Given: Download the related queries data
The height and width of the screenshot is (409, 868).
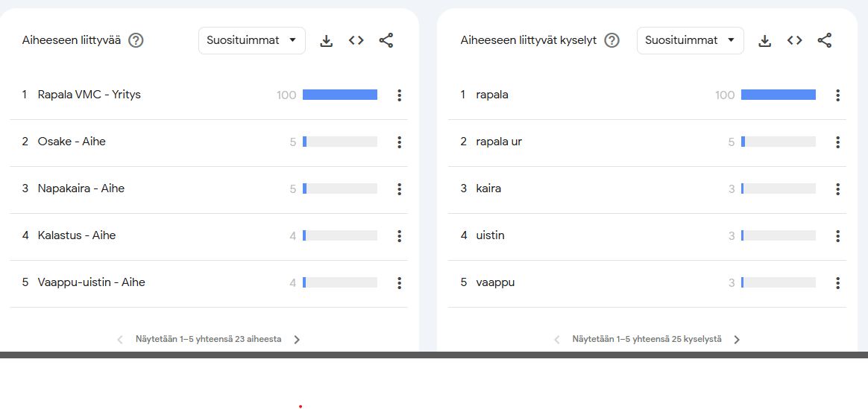Looking at the screenshot, I should (x=764, y=41).
